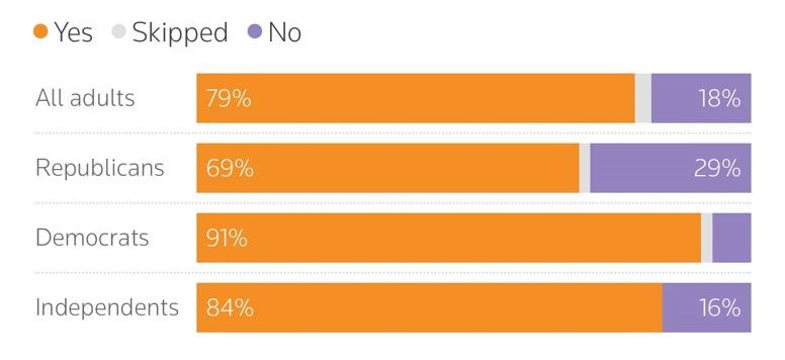Select the 79% orange bar for All adults

click(416, 98)
